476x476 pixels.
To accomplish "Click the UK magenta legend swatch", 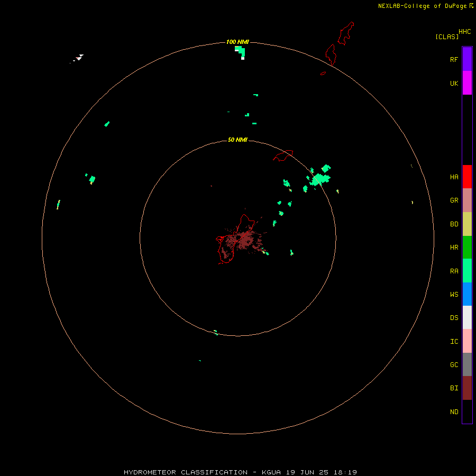I will pos(467,83).
